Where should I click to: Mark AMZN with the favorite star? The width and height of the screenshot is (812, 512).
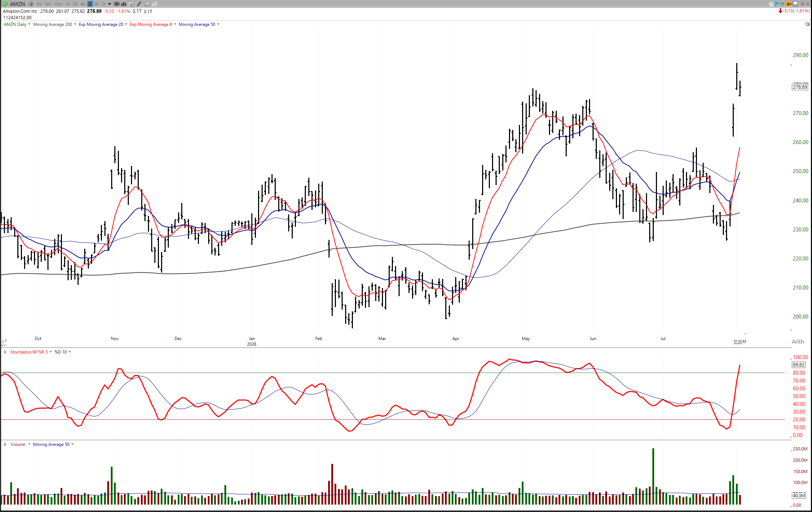point(771,4)
